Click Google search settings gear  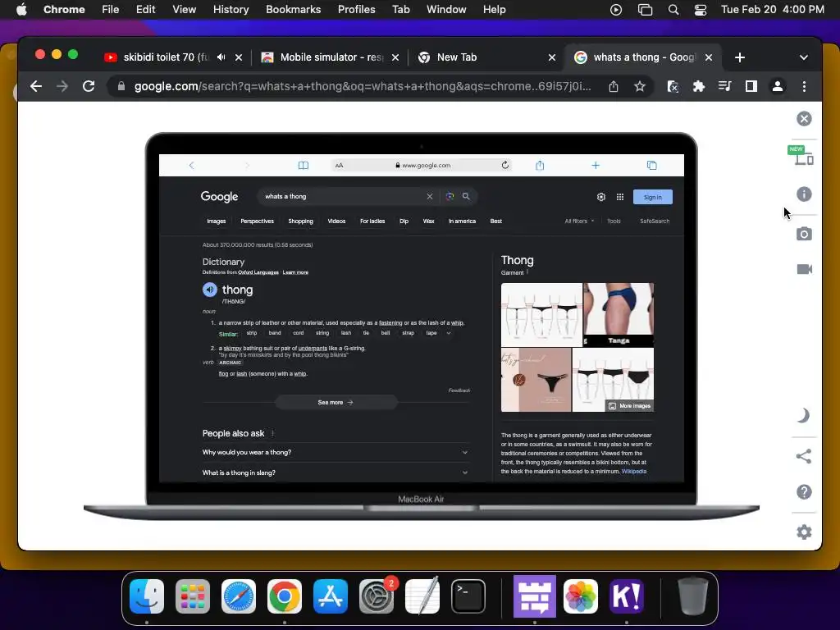601,197
